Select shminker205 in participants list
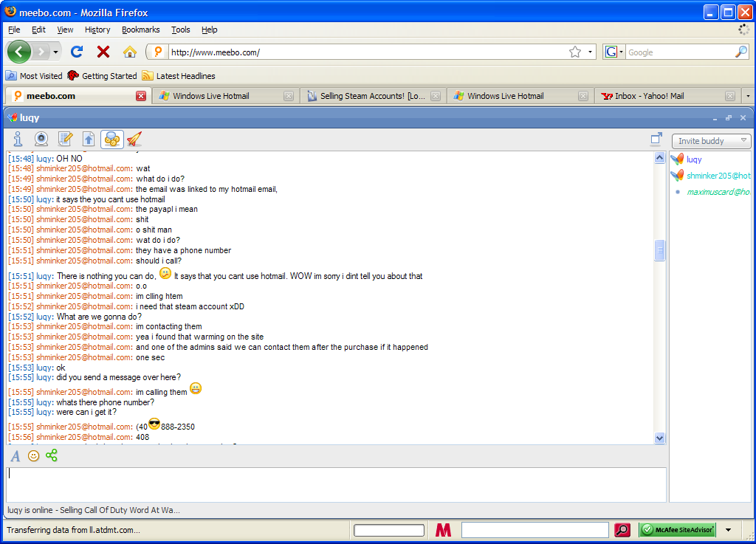Screen dimensions: 756x544 pos(711,176)
